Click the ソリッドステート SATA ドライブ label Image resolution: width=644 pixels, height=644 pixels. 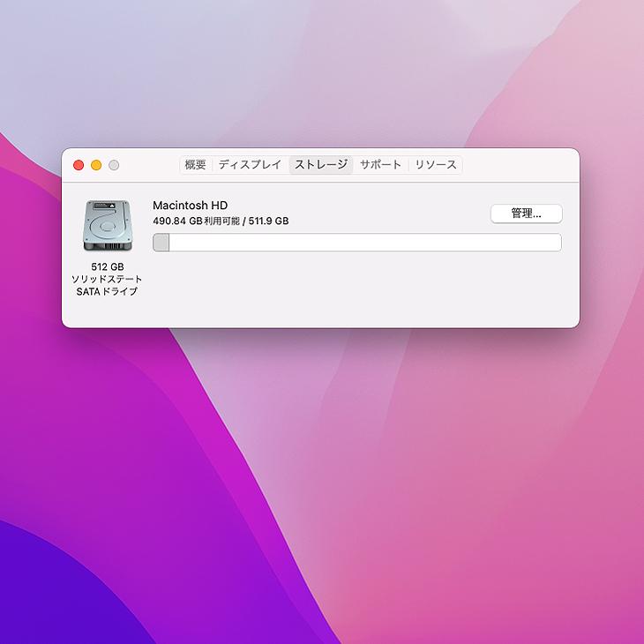coord(107,285)
